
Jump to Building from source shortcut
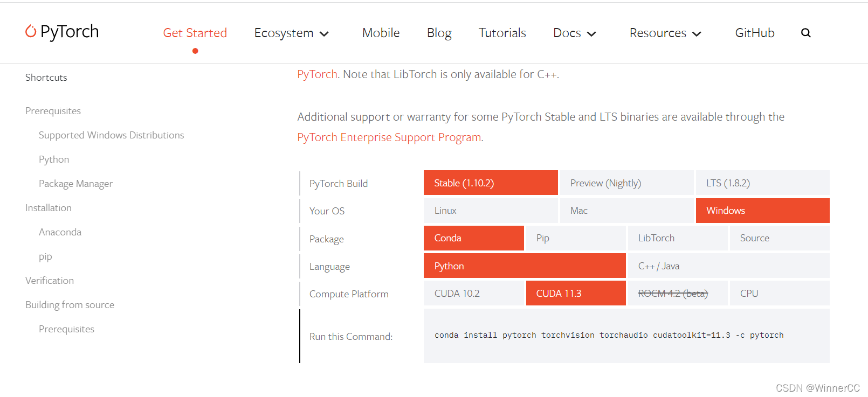point(70,305)
